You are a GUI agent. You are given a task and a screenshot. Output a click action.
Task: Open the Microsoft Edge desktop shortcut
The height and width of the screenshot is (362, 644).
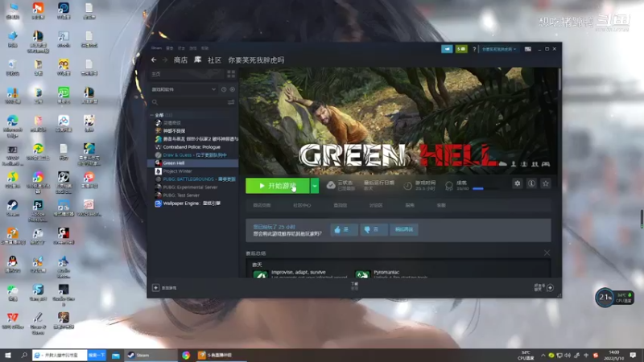pos(13,125)
